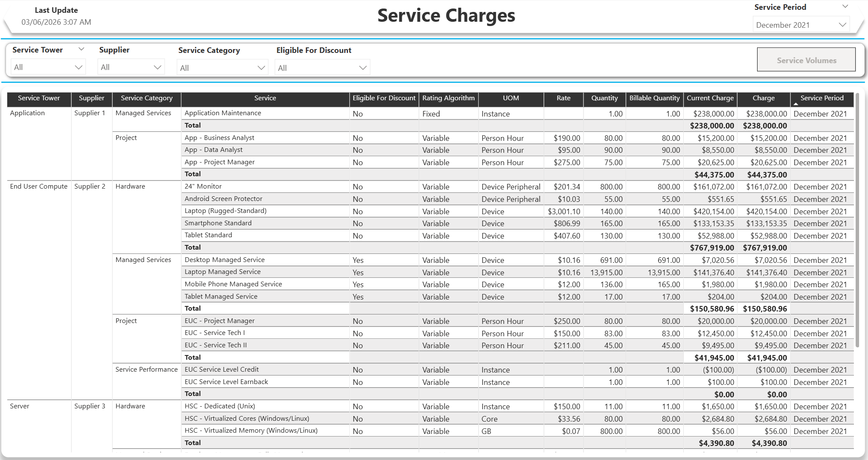Sort by the Current Charge column header
Screen dimensions: 868x460
click(710, 99)
